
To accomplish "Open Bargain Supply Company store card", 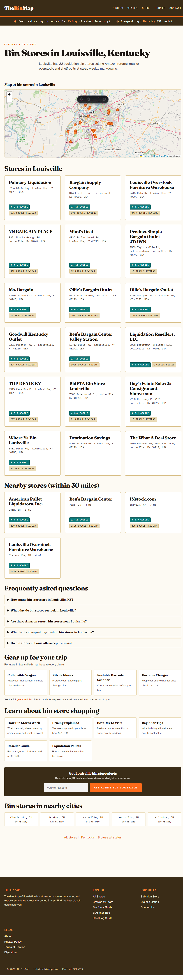I will tap(93, 197).
